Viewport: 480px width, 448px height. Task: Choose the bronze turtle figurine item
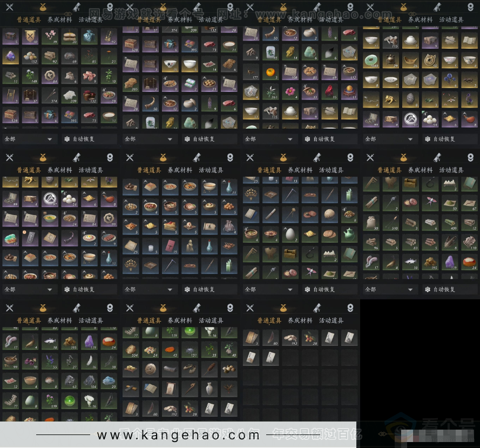[x=391, y=61]
